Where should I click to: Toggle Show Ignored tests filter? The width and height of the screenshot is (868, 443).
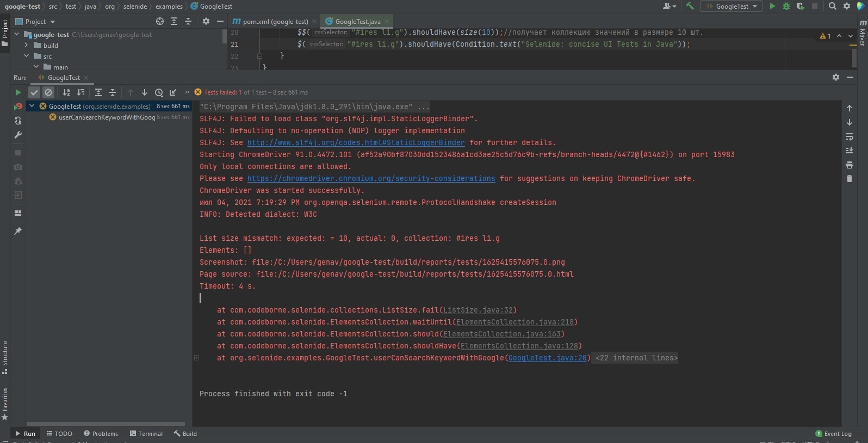point(48,92)
